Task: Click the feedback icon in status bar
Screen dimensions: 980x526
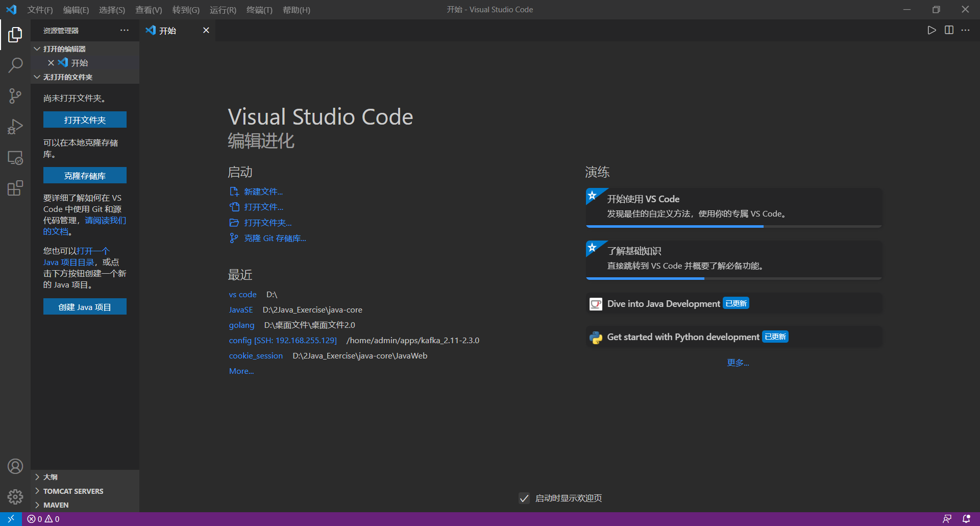Action: pos(947,519)
